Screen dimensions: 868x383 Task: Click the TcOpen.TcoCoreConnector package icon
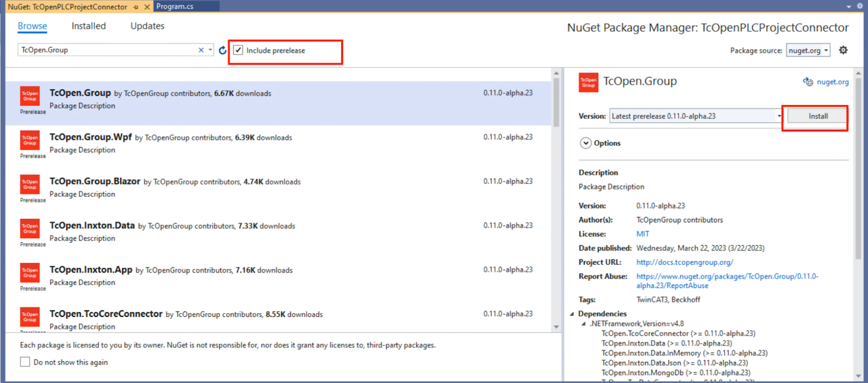30,317
